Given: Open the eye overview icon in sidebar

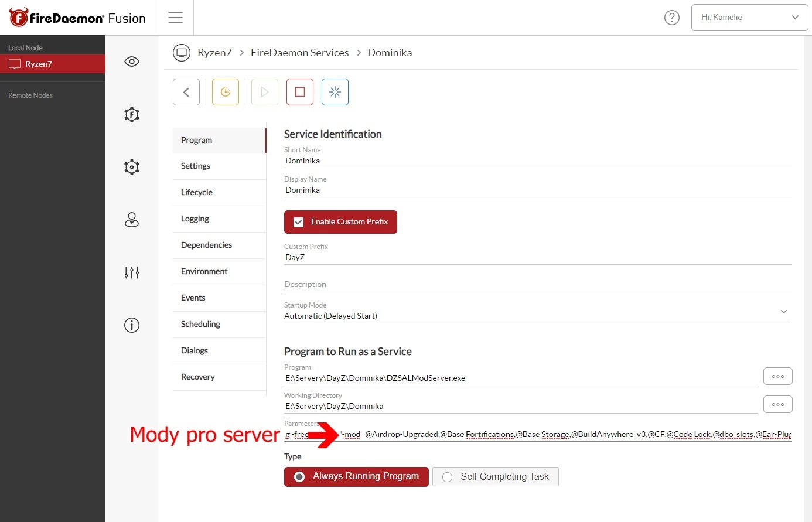Looking at the screenshot, I should (132, 62).
